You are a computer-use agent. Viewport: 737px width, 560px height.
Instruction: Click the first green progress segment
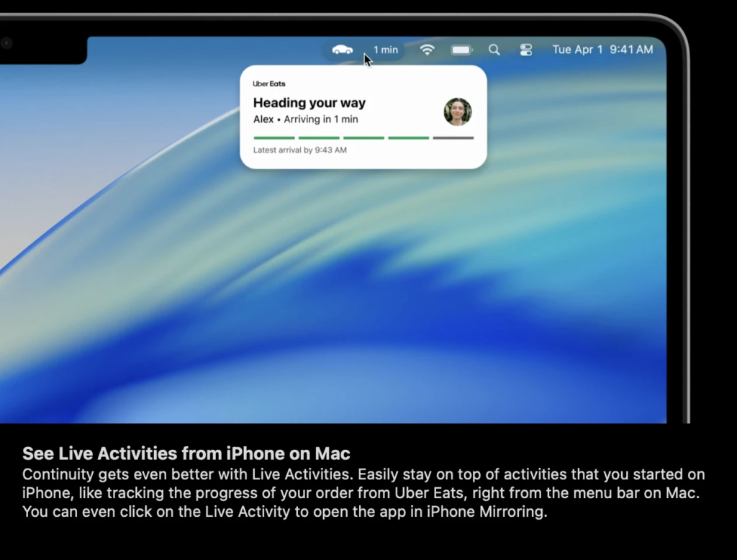(274, 137)
